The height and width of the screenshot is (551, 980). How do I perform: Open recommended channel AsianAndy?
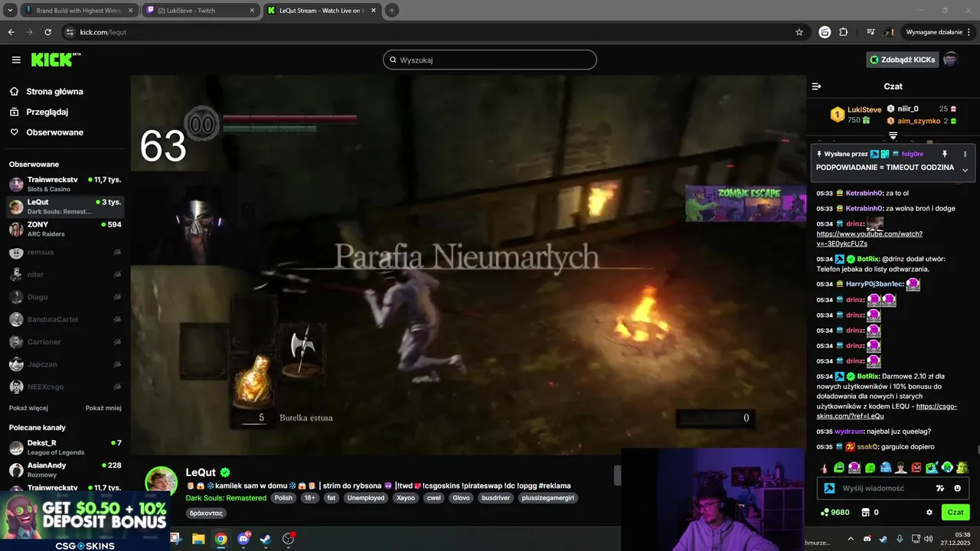pos(65,469)
